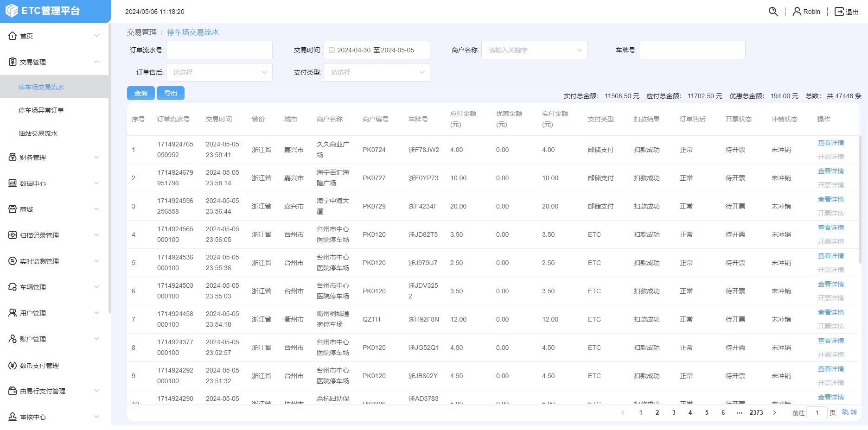Click the 交易管理 clipboard icon

(x=13, y=62)
